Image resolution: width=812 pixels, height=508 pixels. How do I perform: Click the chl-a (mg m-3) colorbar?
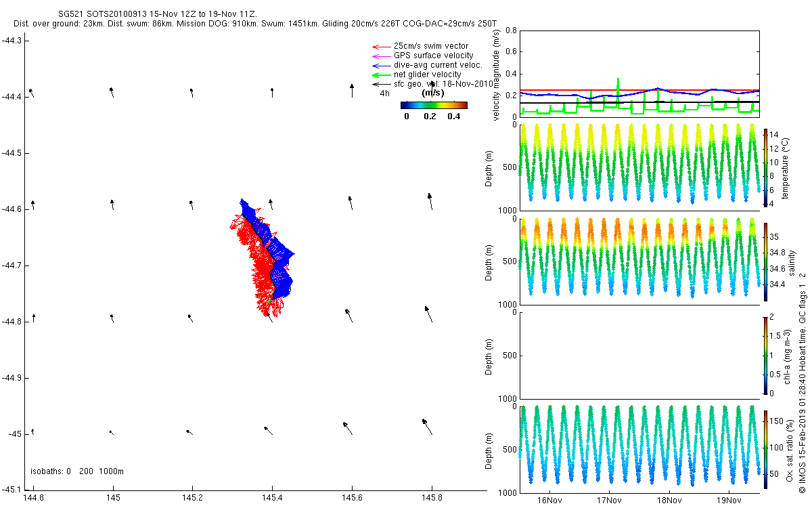click(766, 355)
